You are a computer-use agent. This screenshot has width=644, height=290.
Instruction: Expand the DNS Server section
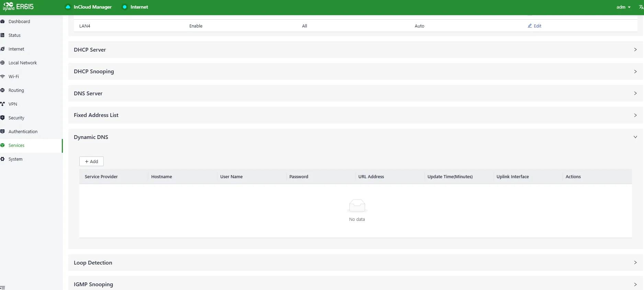coord(355,93)
